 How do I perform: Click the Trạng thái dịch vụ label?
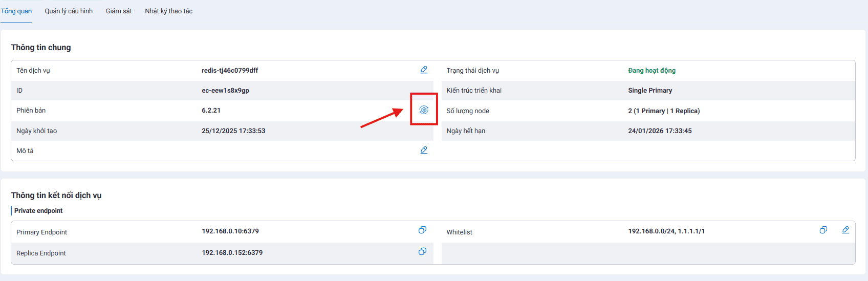[472, 71]
